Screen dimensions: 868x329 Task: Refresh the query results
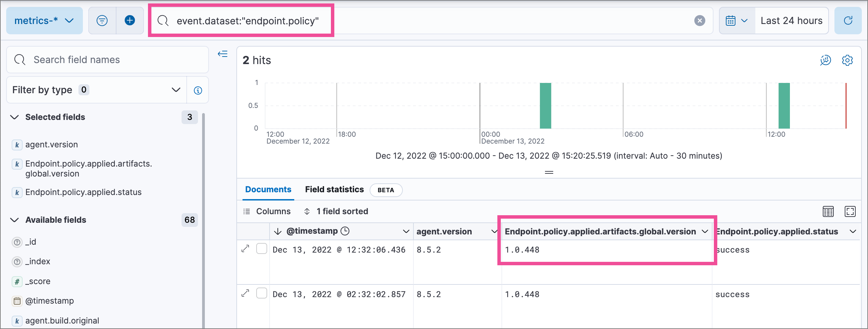point(848,20)
